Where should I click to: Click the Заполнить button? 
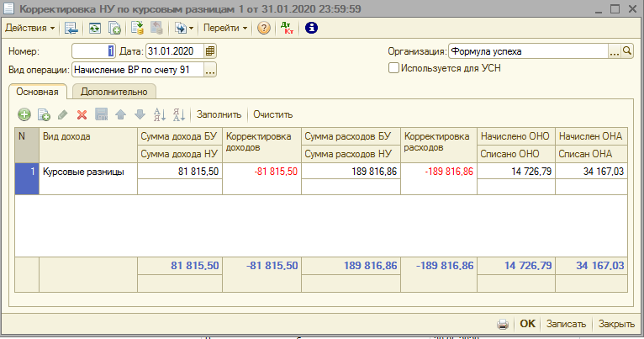click(219, 114)
